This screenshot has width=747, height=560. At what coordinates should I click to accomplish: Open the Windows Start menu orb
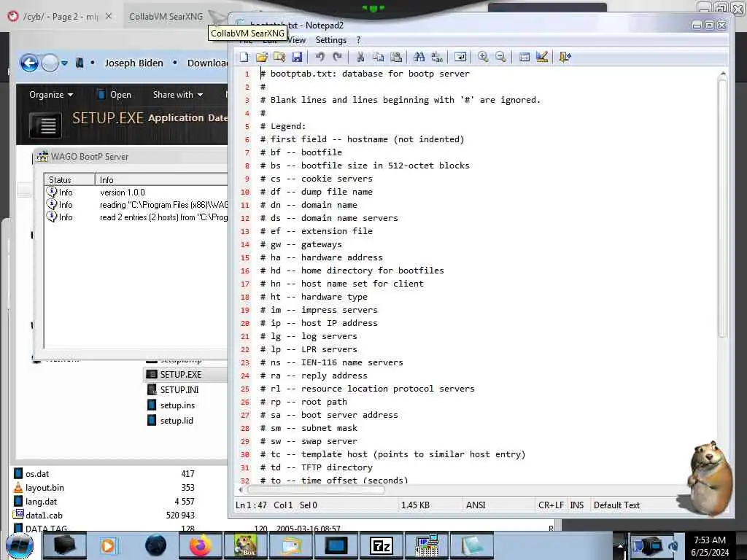coord(19,545)
